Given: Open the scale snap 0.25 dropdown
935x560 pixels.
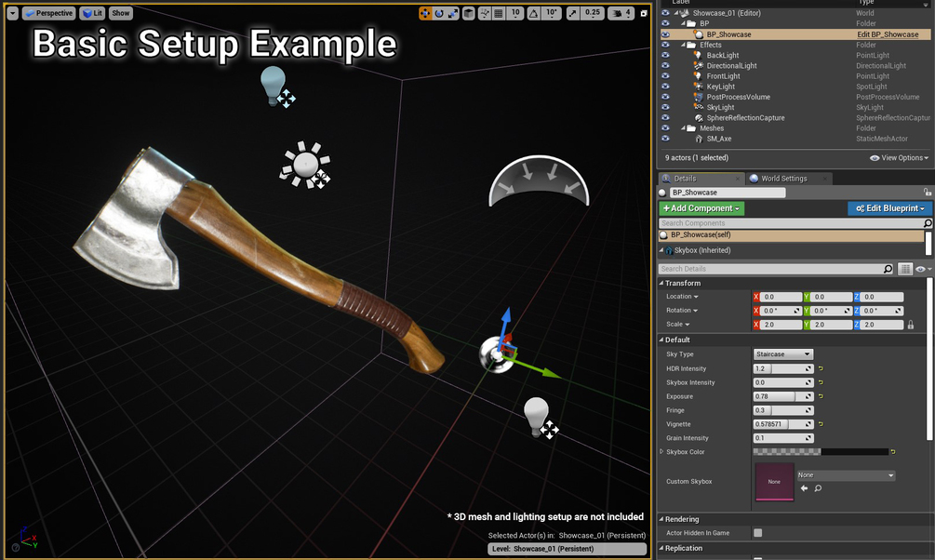Looking at the screenshot, I should click(x=592, y=13).
